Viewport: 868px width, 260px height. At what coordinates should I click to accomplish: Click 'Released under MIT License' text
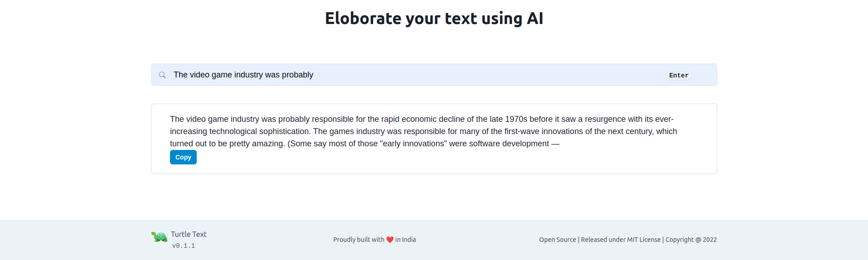[x=621, y=240]
